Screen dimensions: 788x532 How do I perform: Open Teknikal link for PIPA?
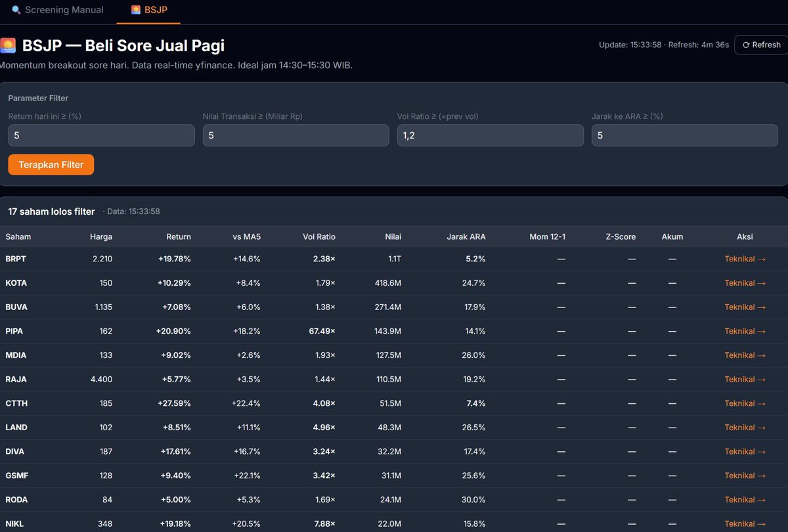click(x=745, y=331)
